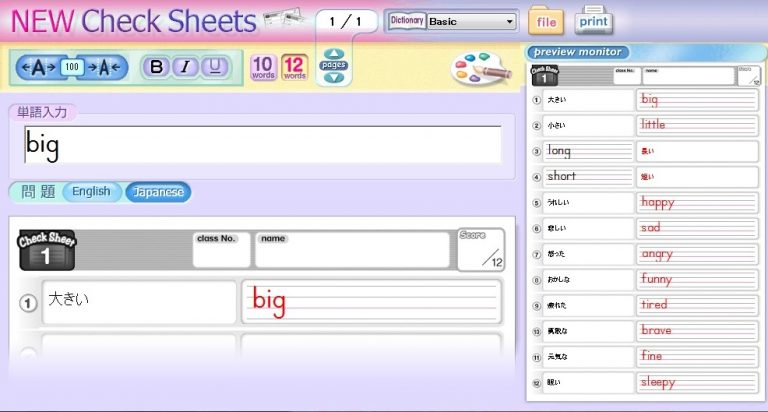Toggle underline formatting with U button
Image resolution: width=768 pixels, height=412 pixels.
coord(212,67)
